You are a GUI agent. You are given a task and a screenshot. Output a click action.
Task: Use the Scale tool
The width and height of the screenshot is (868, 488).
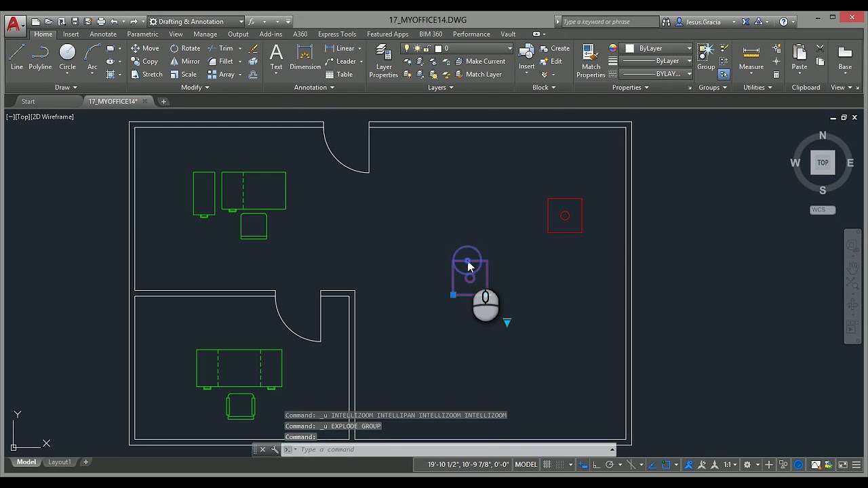pos(183,75)
